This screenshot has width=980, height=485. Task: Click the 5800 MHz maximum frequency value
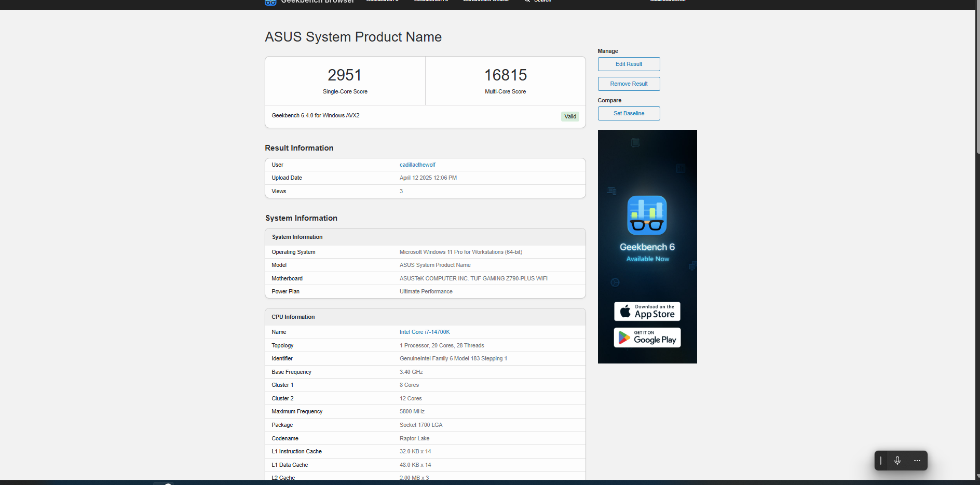tap(412, 411)
